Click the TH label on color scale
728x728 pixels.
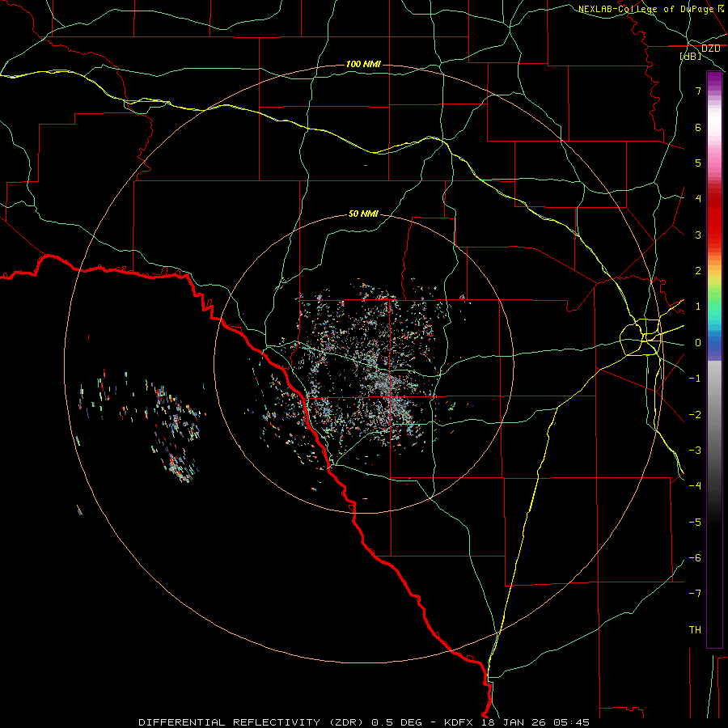coord(695,630)
